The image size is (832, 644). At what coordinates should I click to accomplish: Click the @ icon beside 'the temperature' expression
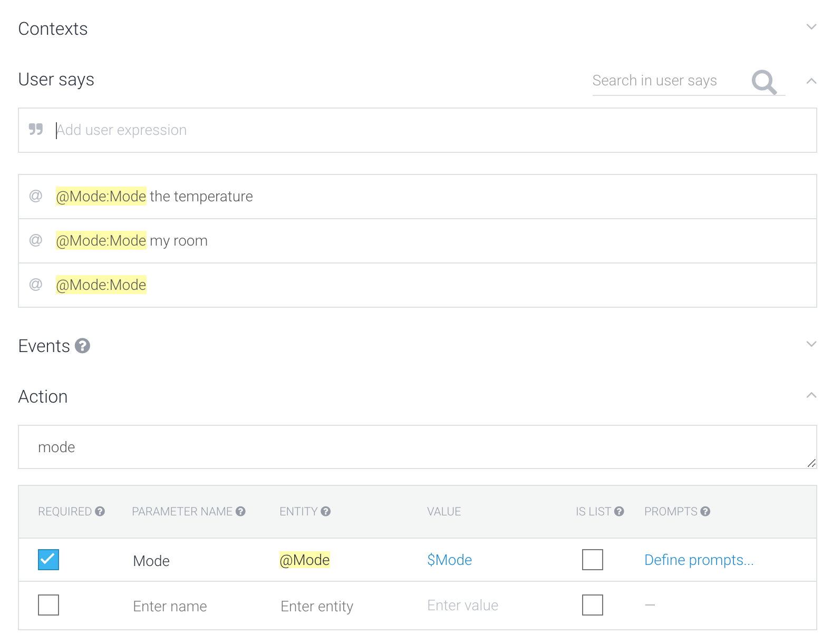(x=35, y=196)
